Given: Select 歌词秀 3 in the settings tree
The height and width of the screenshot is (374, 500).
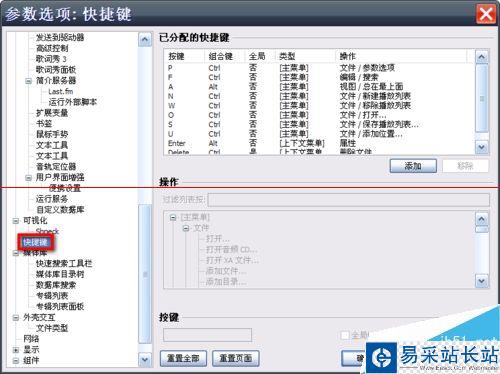Looking at the screenshot, I should click(51, 59).
